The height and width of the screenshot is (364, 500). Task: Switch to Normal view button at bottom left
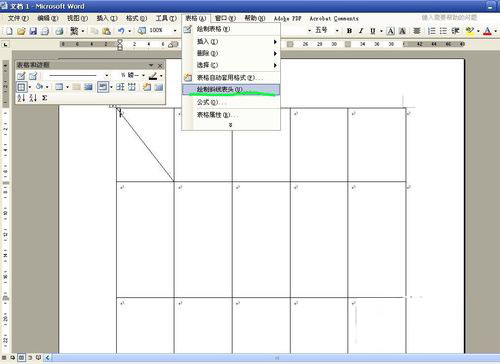(x=5, y=358)
